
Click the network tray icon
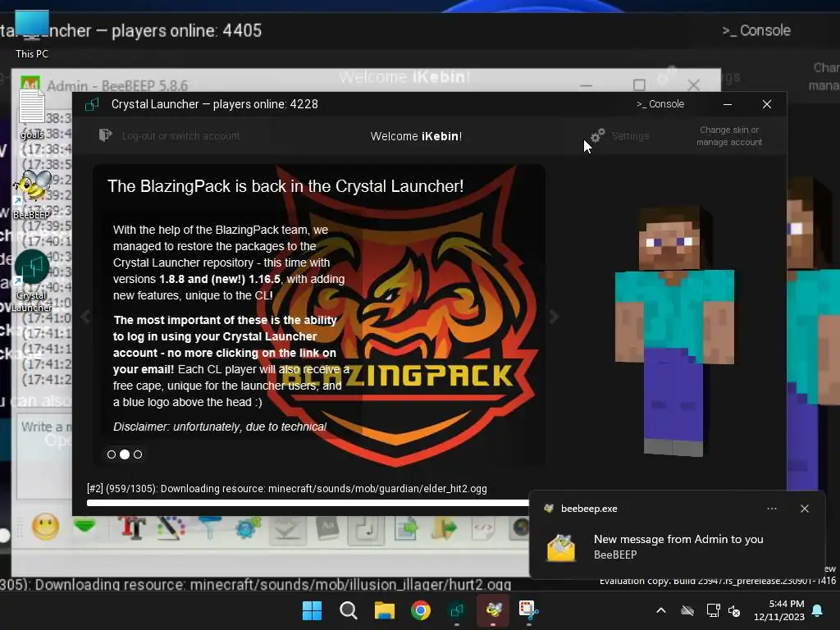(713, 610)
